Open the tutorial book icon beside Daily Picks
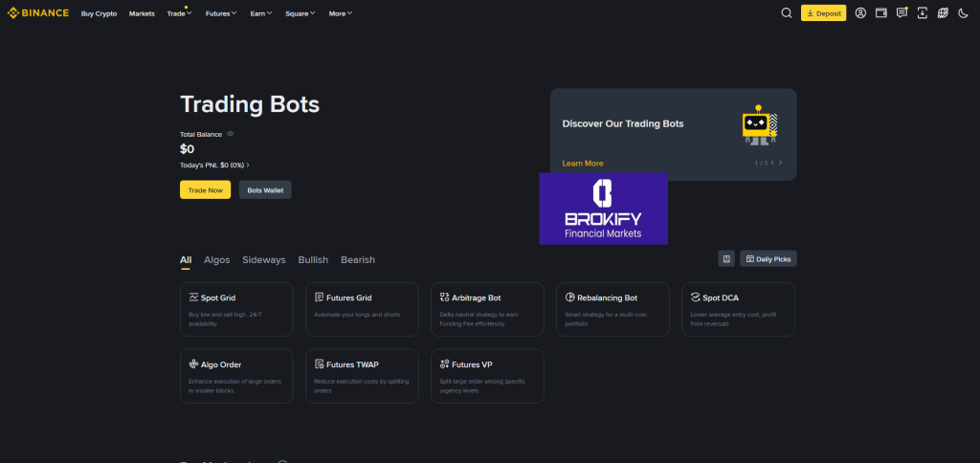This screenshot has height=463, width=980. [x=726, y=259]
